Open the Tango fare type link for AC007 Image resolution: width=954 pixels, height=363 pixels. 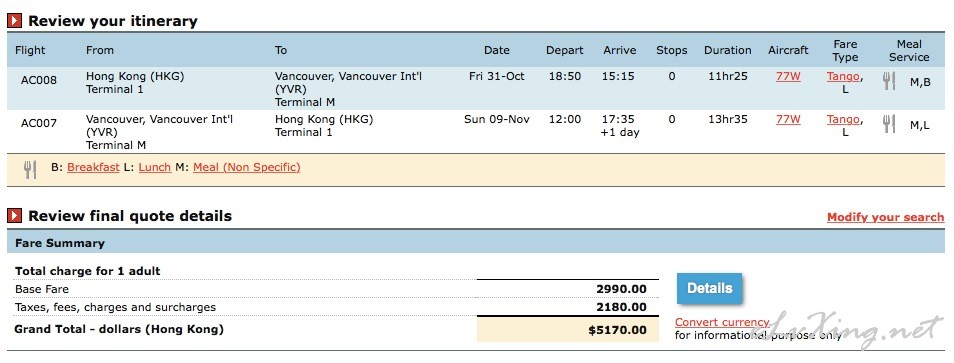click(x=843, y=120)
